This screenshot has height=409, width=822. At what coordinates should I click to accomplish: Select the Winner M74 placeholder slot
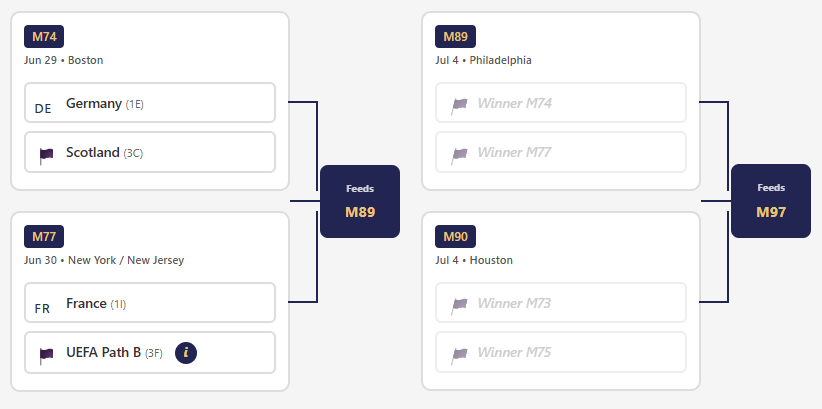point(561,103)
